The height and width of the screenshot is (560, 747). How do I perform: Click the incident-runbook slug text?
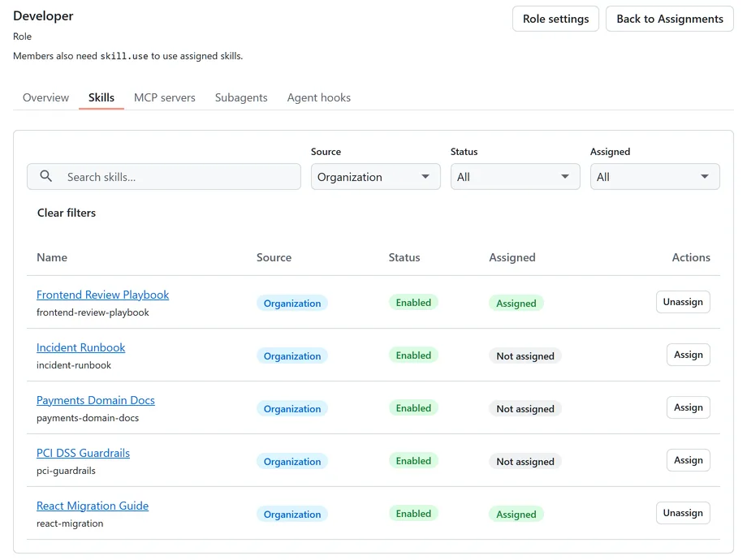pos(74,365)
